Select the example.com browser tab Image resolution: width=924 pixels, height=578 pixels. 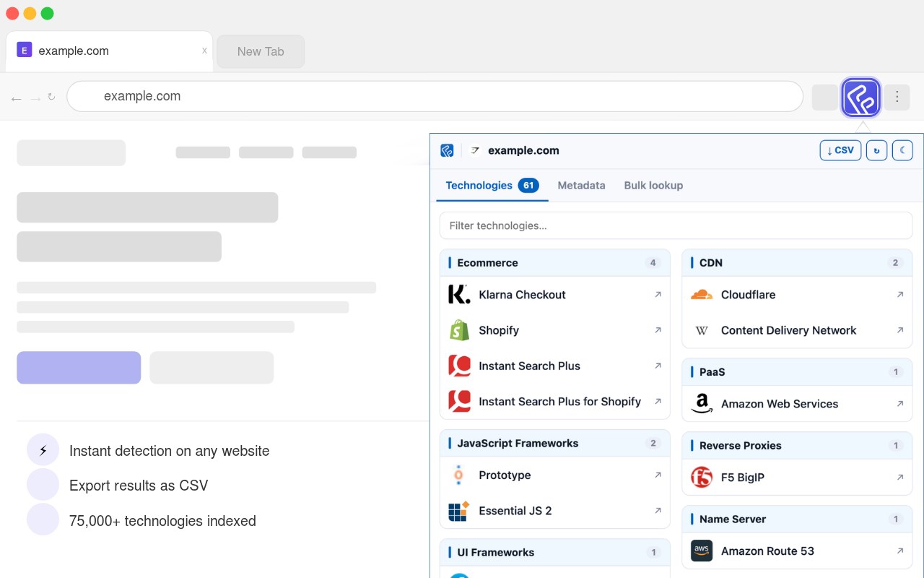pyautogui.click(x=109, y=51)
